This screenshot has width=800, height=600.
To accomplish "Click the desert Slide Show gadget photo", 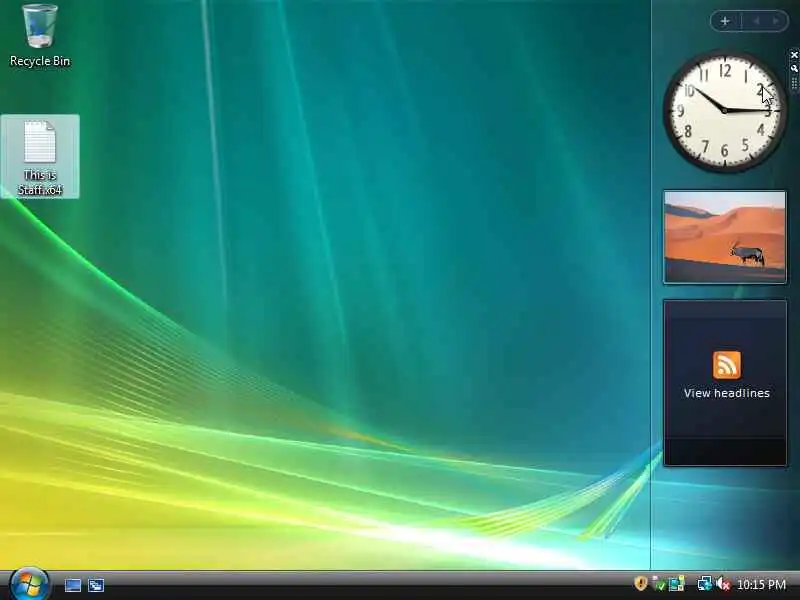I will 724,237.
